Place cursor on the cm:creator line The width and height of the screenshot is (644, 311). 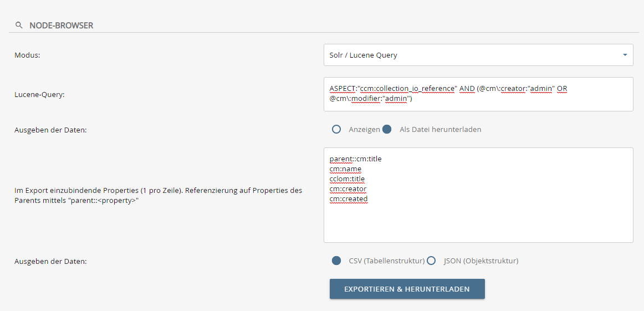pyautogui.click(x=347, y=189)
